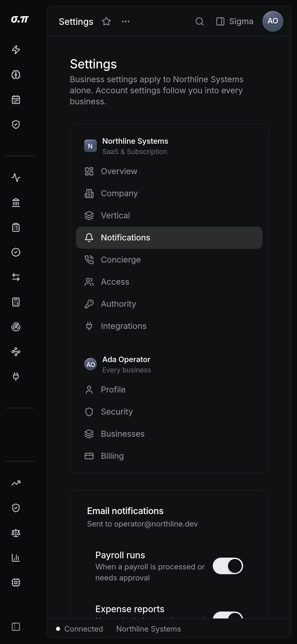Open the Authority settings section

click(169, 304)
